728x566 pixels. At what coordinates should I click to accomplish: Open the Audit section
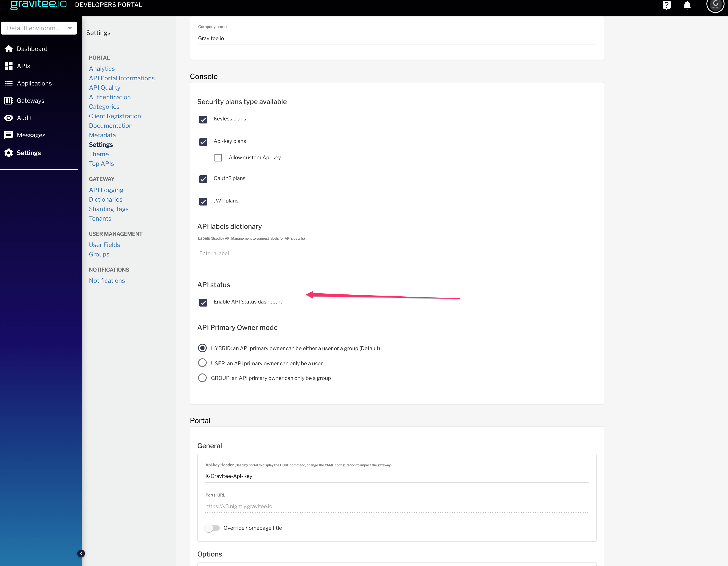coord(24,118)
